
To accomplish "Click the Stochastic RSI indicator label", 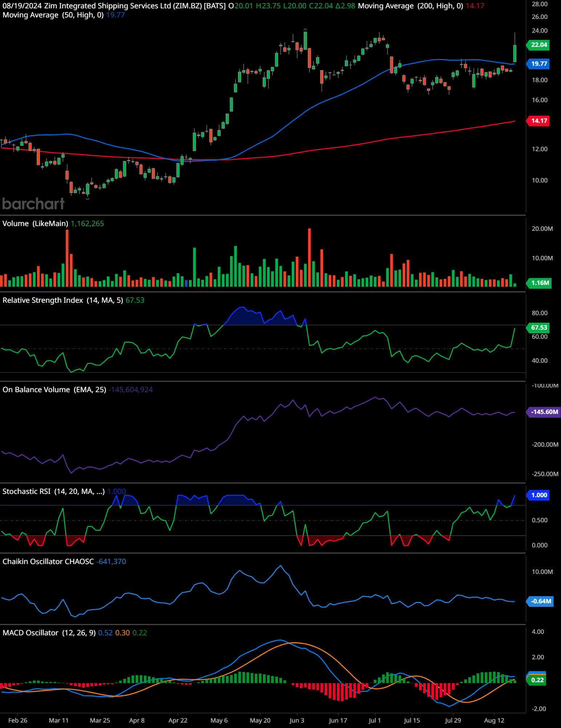I will coord(53,491).
